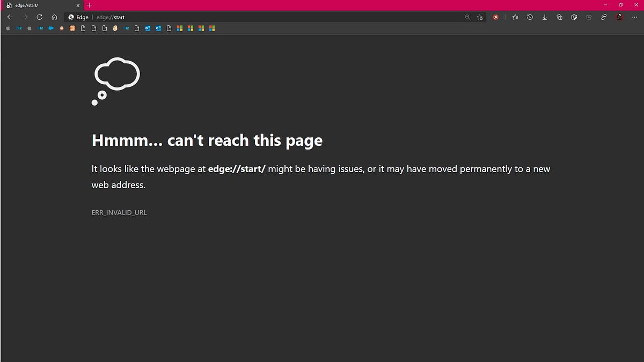Open the flame icon bookmark
Image resolution: width=644 pixels, height=362 pixels.
[x=62, y=28]
